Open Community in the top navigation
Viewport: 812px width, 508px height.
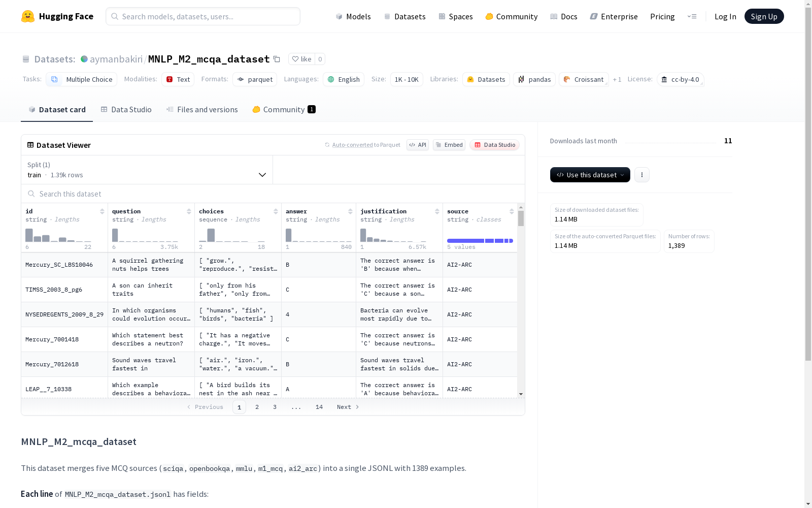point(512,16)
